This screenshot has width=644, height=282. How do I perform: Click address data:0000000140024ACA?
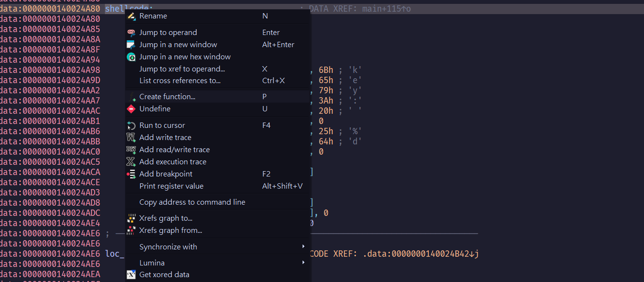point(50,172)
